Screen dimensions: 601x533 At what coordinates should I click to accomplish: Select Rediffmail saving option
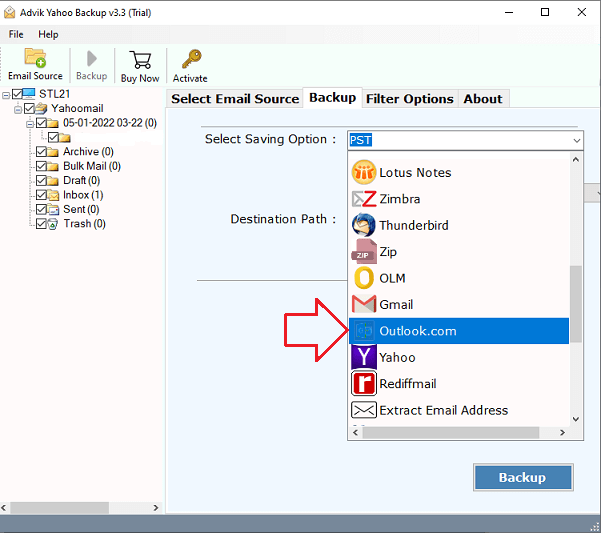[x=458, y=384]
